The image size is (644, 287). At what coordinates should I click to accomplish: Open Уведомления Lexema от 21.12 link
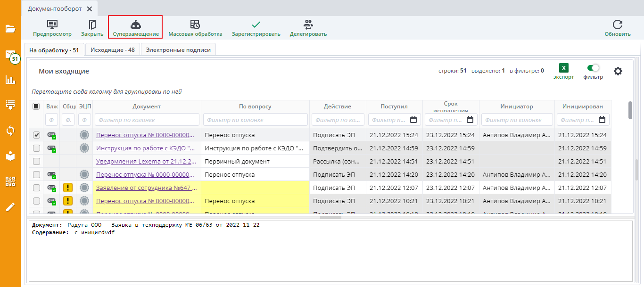[x=147, y=161]
